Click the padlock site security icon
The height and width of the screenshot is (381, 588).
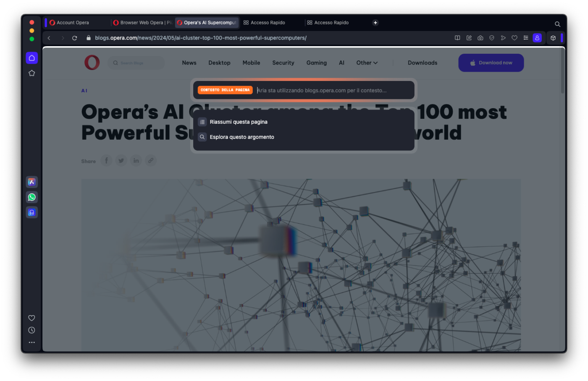click(88, 38)
